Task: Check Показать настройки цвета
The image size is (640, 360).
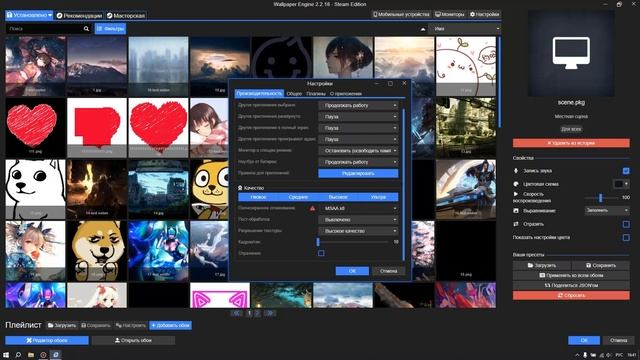Action: click(x=626, y=237)
